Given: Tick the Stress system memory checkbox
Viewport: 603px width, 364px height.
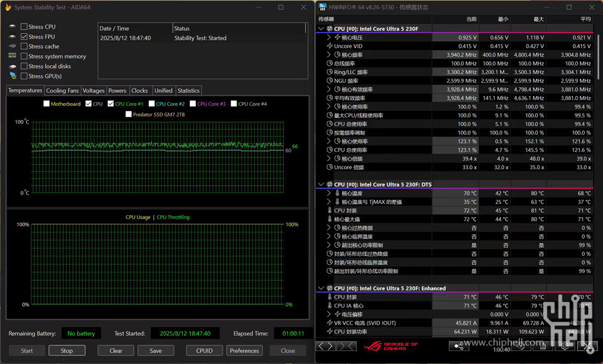Looking at the screenshot, I should click(x=24, y=56).
